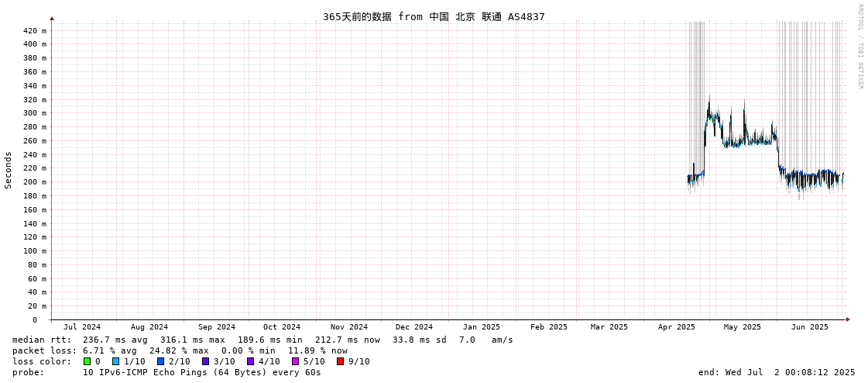Click the 'May 2025' axis label
Viewport: 868px width, 383px height.
click(743, 327)
